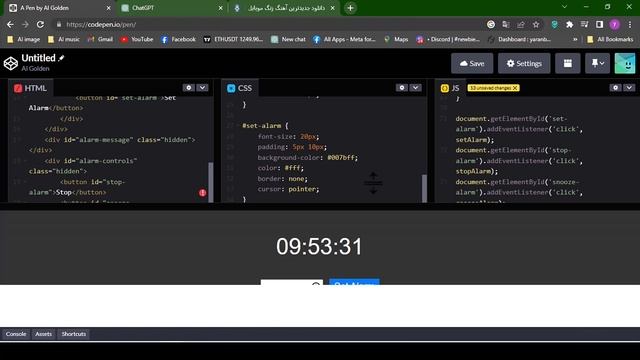Open Chrome three-dot menu
This screenshot has width=640, height=360.
(x=630, y=24)
